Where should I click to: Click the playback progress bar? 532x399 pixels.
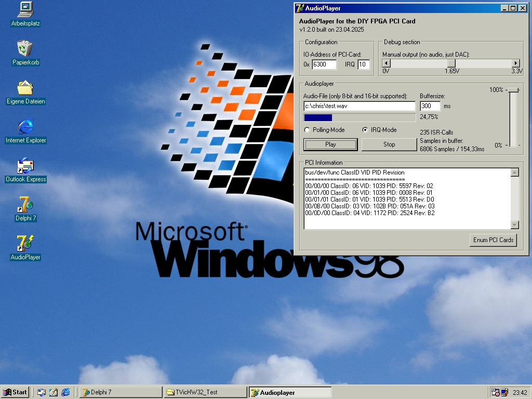coord(360,118)
